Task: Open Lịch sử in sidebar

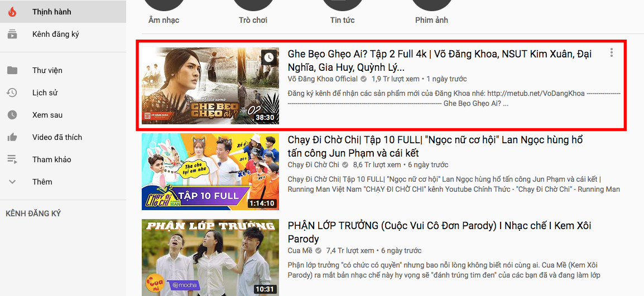Action: [x=63, y=93]
